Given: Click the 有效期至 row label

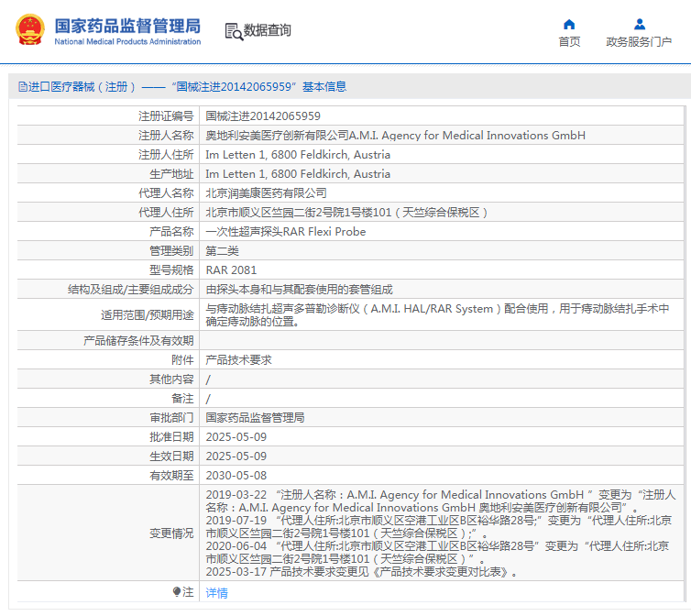Looking at the screenshot, I should (171, 476).
